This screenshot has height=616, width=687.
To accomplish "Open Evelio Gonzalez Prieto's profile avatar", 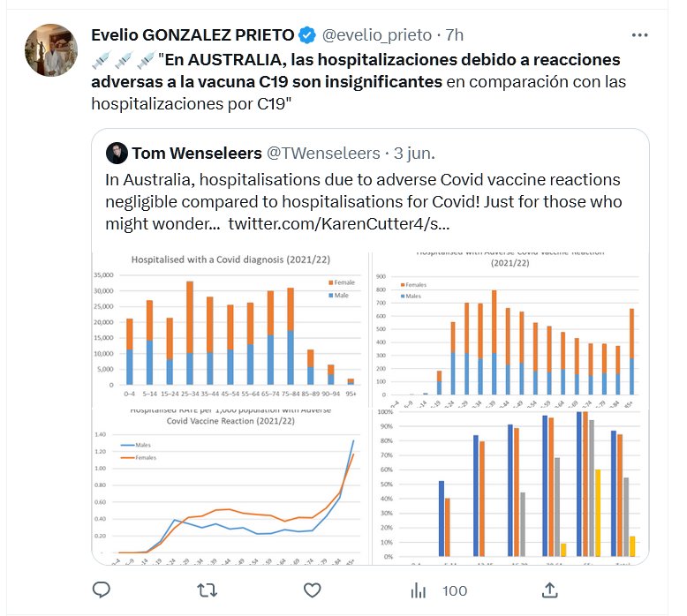I will (51, 51).
